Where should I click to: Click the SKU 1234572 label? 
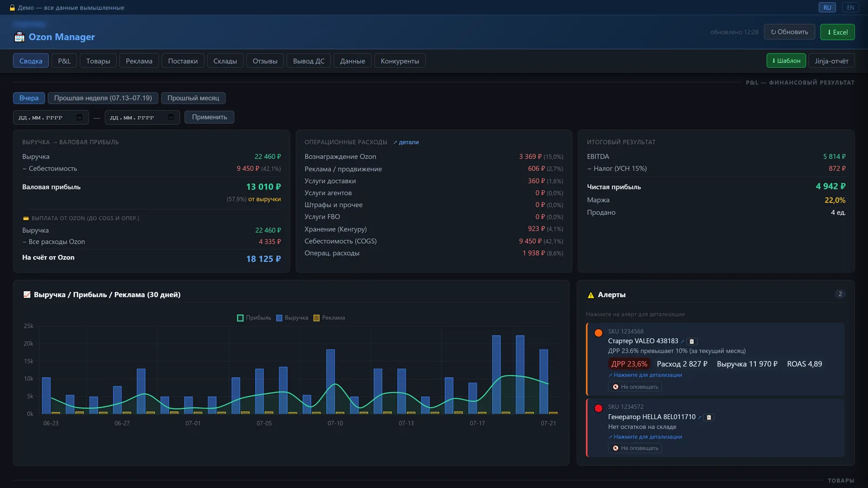626,407
